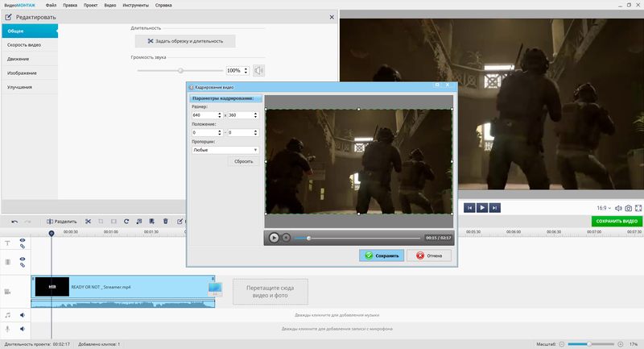
Task: Toggle overlay track visibility eye
Action: [23, 259]
